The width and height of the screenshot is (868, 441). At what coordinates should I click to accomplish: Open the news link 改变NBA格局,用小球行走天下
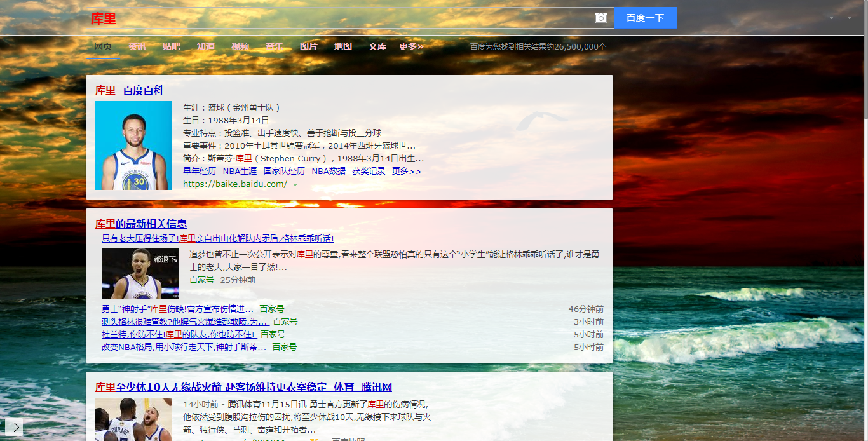pos(185,347)
